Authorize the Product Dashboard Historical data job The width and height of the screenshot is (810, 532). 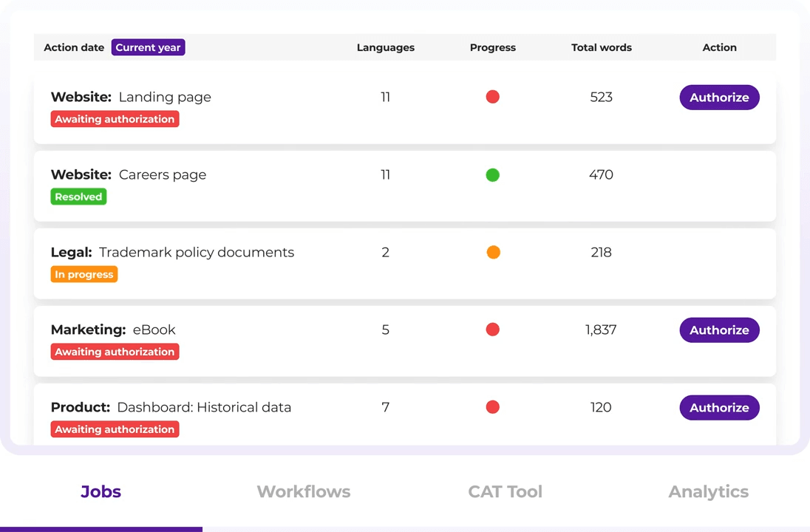point(719,408)
